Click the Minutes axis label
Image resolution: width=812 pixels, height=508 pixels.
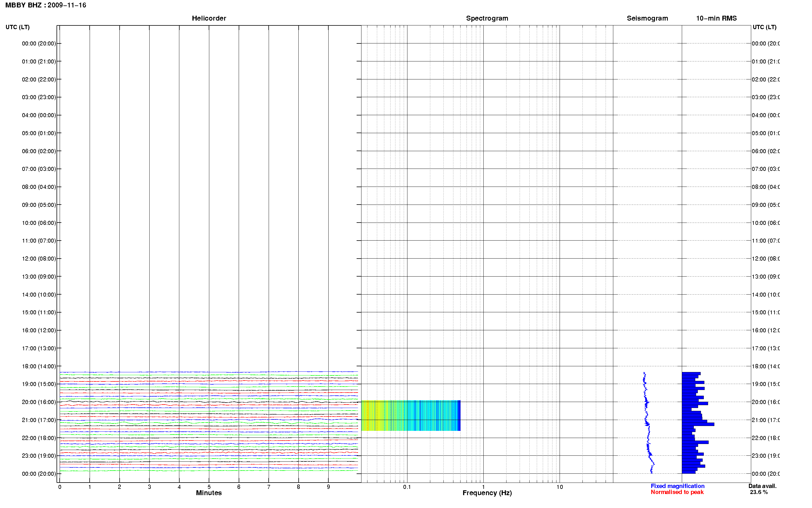pos(209,493)
